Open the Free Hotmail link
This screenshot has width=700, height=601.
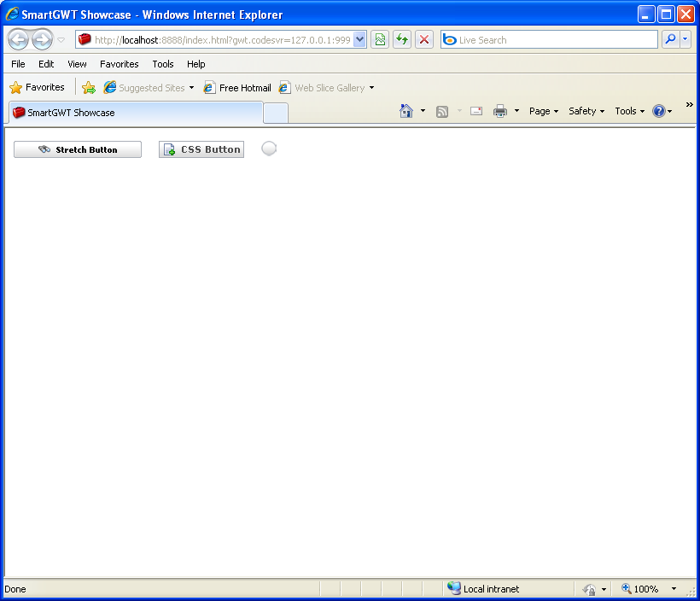point(237,88)
